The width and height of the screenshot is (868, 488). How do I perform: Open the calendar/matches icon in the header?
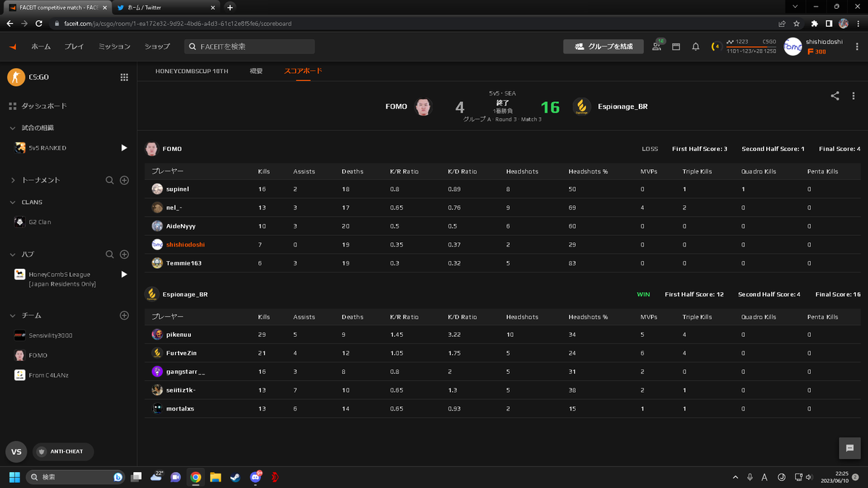tap(676, 46)
